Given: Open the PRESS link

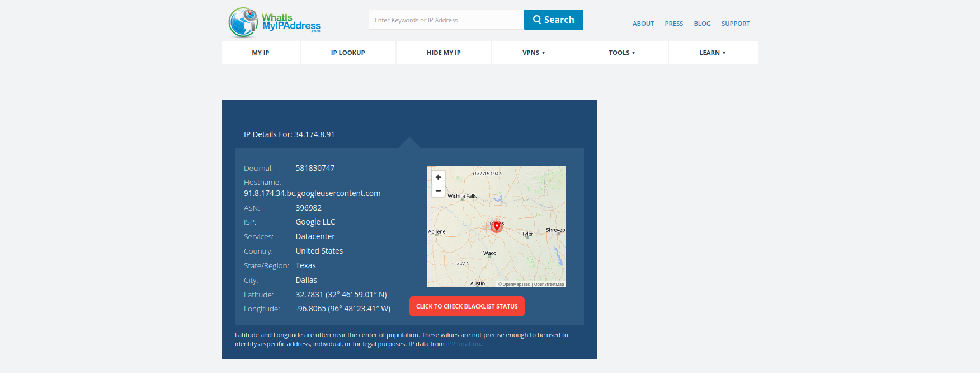Looking at the screenshot, I should pyautogui.click(x=674, y=24).
